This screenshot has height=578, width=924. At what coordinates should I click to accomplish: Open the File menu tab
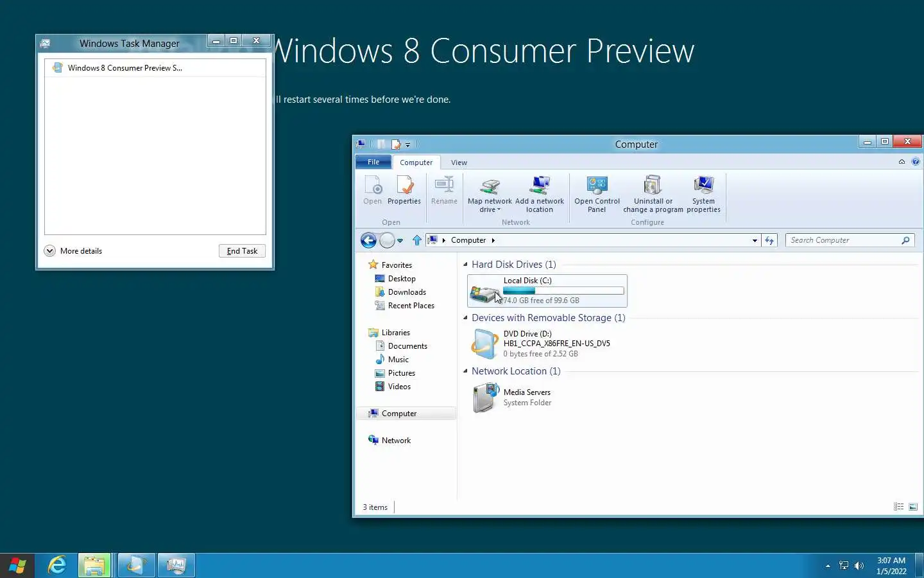coord(373,162)
